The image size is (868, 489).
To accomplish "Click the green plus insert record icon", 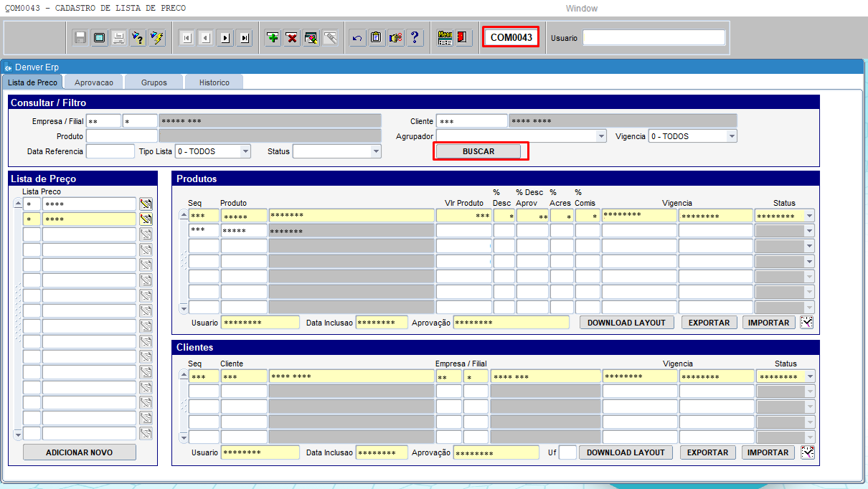I will (x=273, y=38).
